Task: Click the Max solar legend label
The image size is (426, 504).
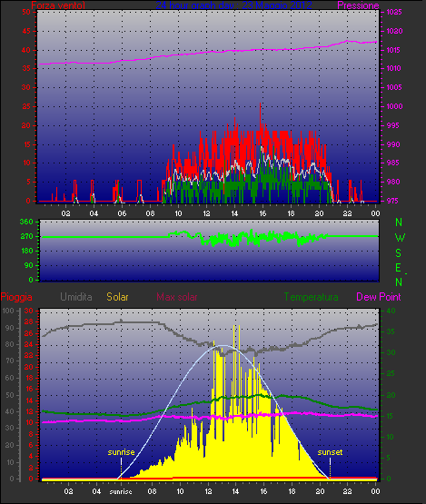Action: click(177, 297)
